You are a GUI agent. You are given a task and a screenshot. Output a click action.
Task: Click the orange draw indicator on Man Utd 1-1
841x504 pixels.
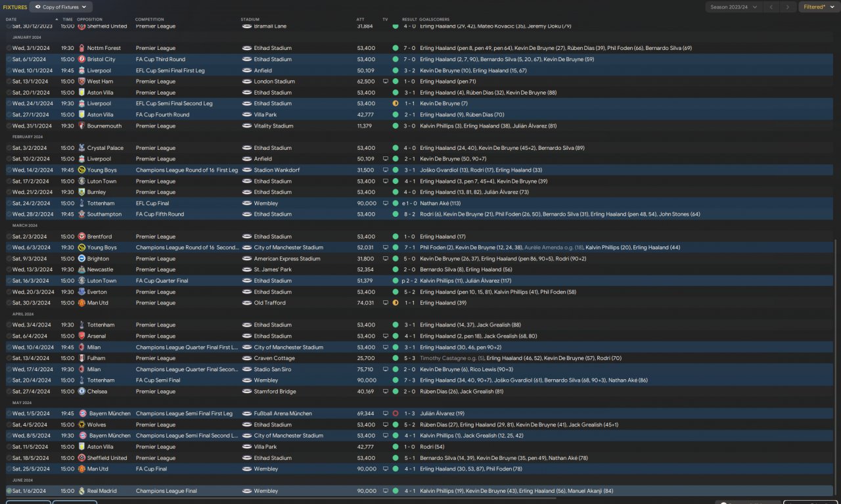pyautogui.click(x=396, y=303)
